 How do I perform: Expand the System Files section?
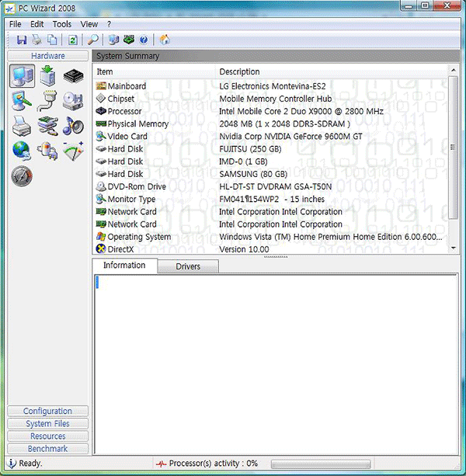[47, 423]
